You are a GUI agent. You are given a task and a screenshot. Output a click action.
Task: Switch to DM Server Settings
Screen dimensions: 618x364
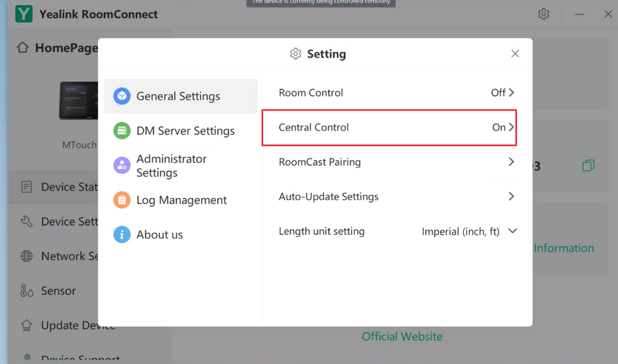click(181, 130)
